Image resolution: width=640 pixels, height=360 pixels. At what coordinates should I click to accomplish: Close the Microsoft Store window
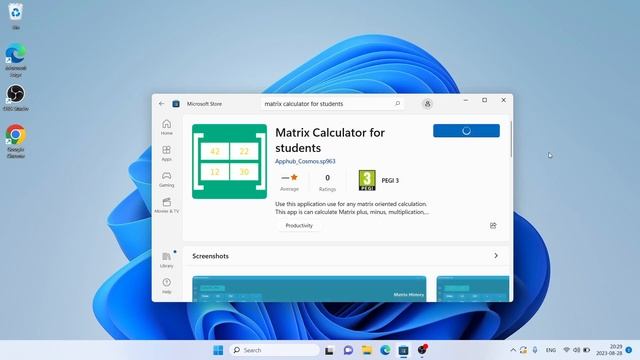pyautogui.click(x=504, y=100)
